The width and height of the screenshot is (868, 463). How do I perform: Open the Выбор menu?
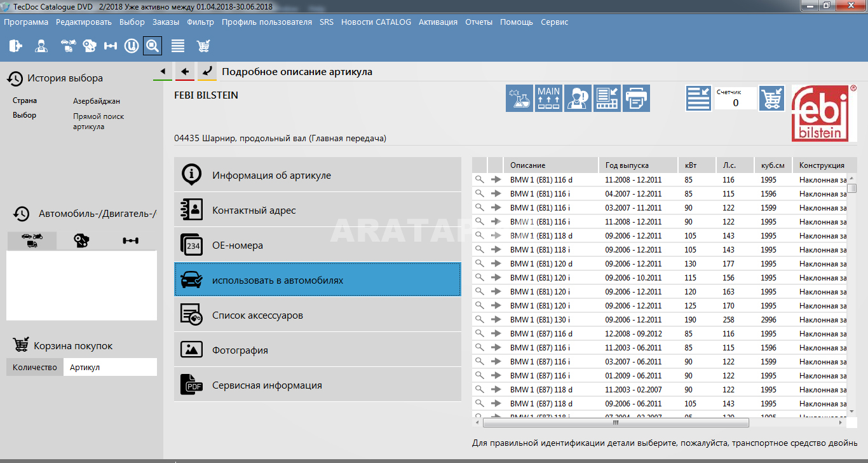click(132, 22)
